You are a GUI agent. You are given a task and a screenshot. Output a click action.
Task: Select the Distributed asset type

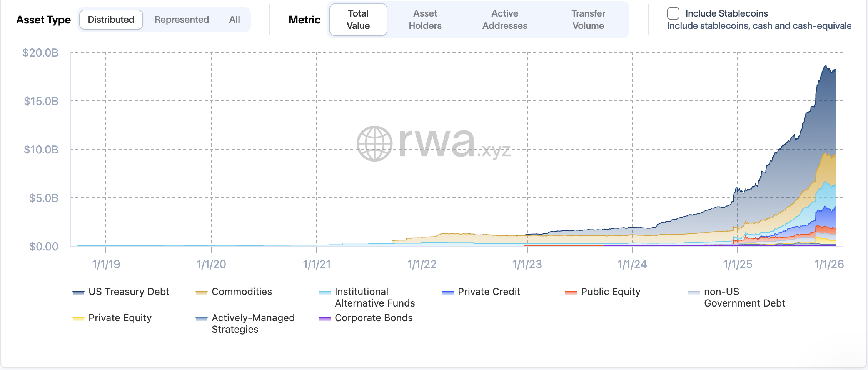click(x=111, y=20)
